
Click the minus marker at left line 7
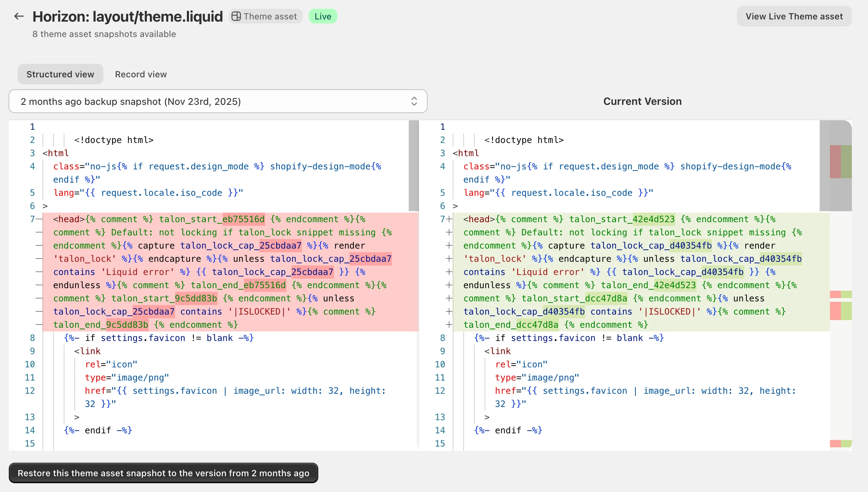(39, 219)
